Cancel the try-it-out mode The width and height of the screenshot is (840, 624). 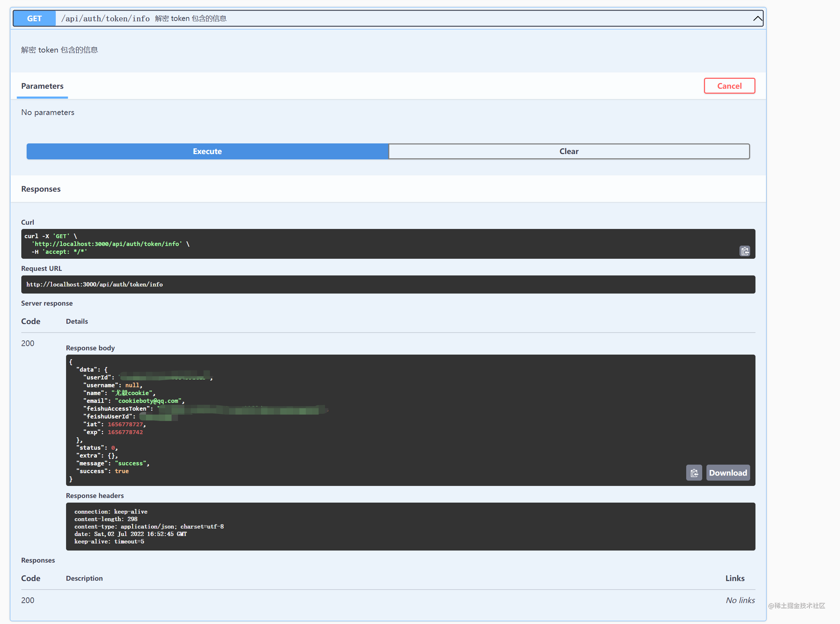(x=729, y=86)
